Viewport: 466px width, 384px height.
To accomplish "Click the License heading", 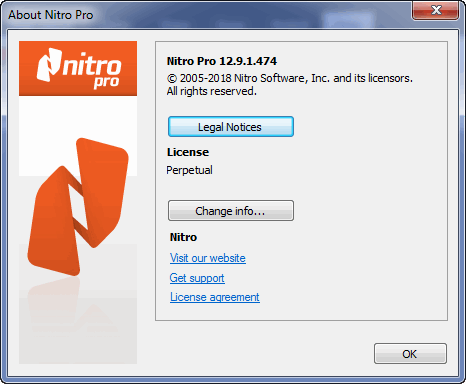I will [188, 152].
